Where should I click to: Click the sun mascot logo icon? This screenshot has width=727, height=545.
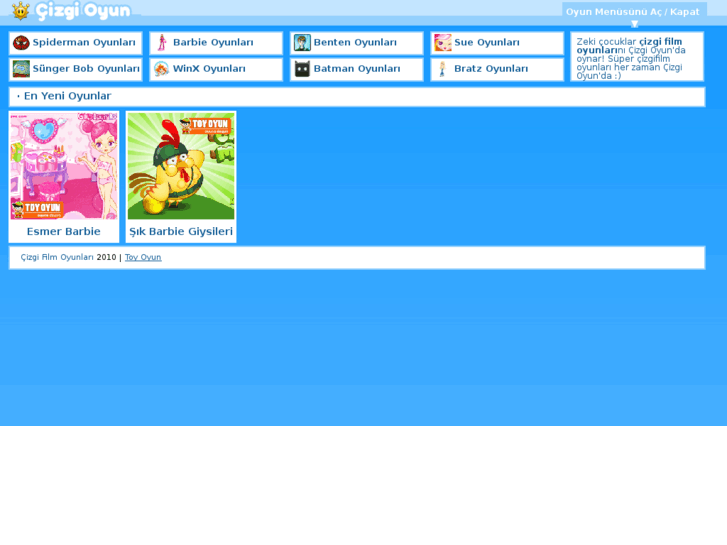[20, 11]
